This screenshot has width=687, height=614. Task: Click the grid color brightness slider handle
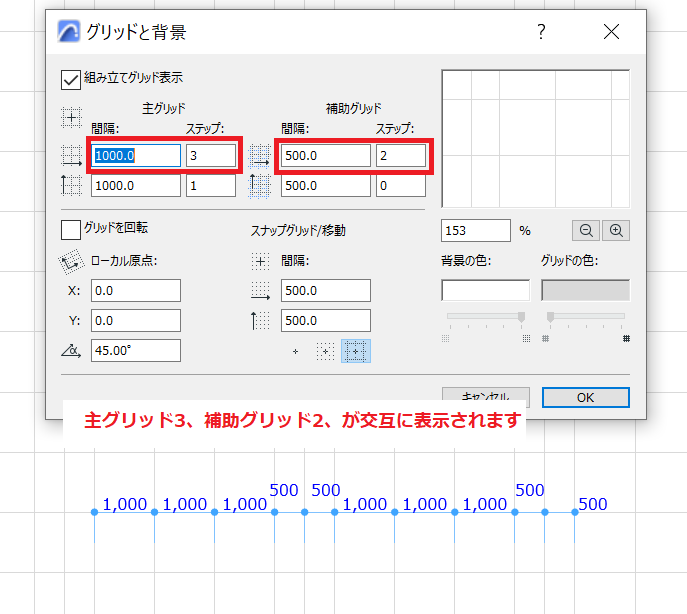[x=550, y=317]
